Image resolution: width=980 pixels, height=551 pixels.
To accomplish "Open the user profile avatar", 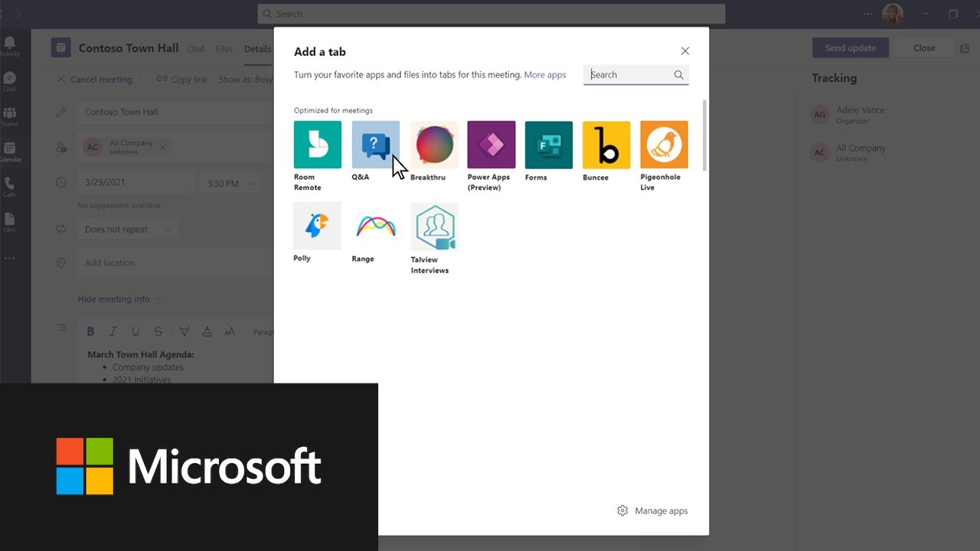I will tap(893, 14).
